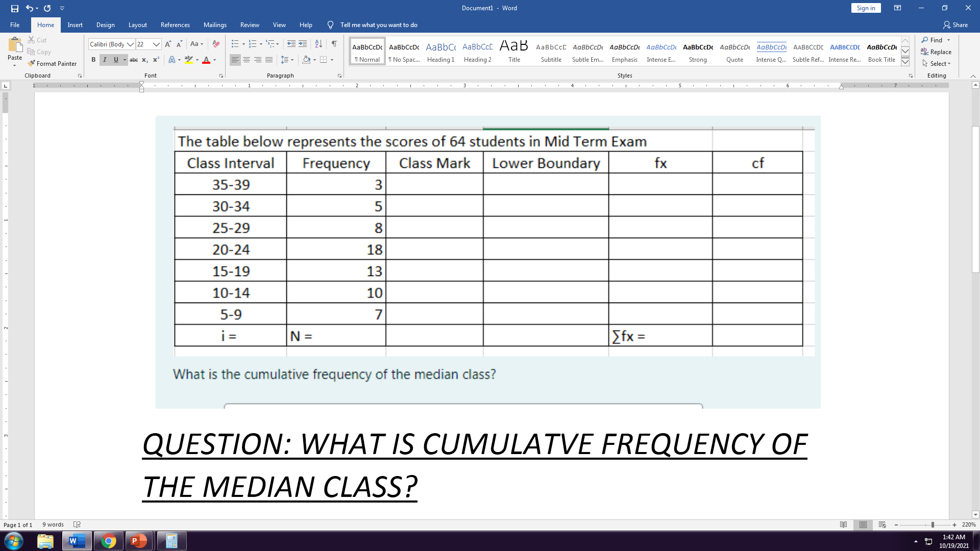This screenshot has height=551, width=980.
Task: Open the font name dropdown
Action: pyautogui.click(x=130, y=44)
